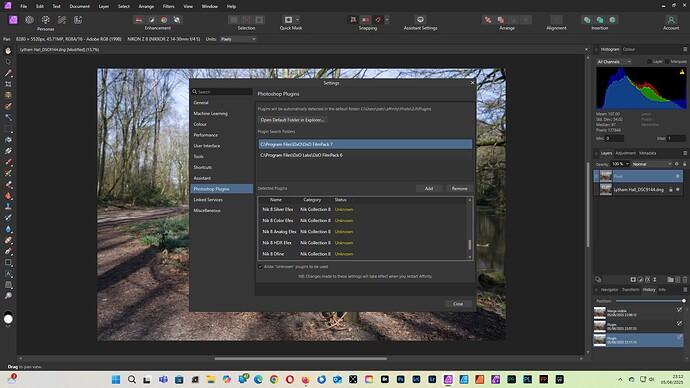The height and width of the screenshot is (388, 690).
Task: Apply Auto White Balance enhancement
Action: 177,20
